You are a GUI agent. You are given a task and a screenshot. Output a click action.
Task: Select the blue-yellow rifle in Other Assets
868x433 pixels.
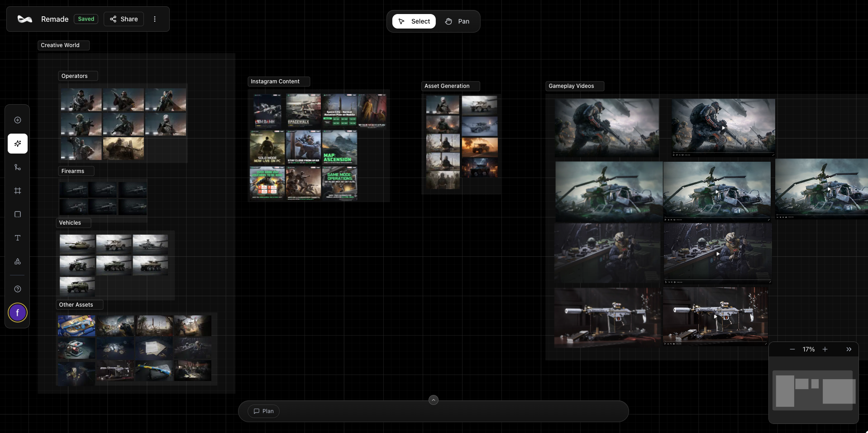click(x=154, y=371)
